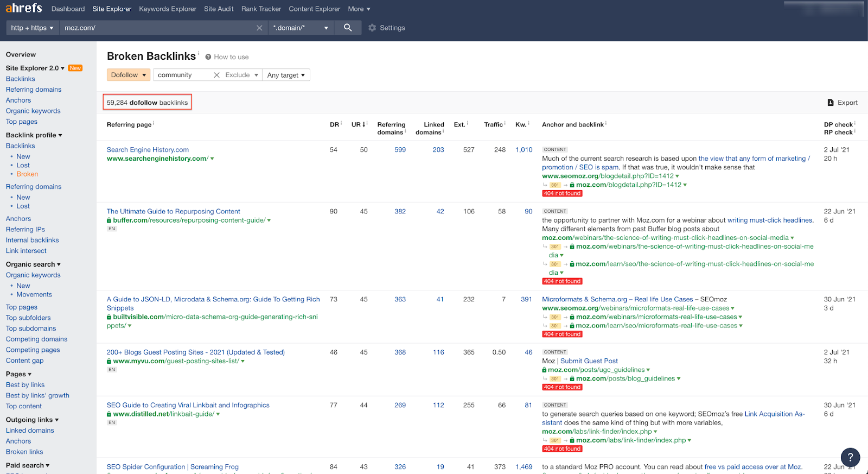The image size is (868, 474).
Task: Open Keywords Explorer
Action: (x=168, y=9)
